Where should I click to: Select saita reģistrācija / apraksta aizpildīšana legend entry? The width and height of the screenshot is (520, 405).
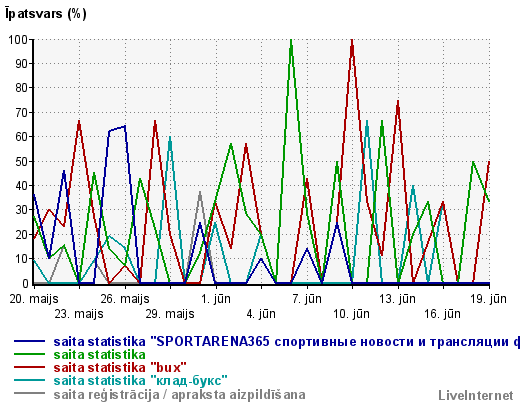(179, 395)
